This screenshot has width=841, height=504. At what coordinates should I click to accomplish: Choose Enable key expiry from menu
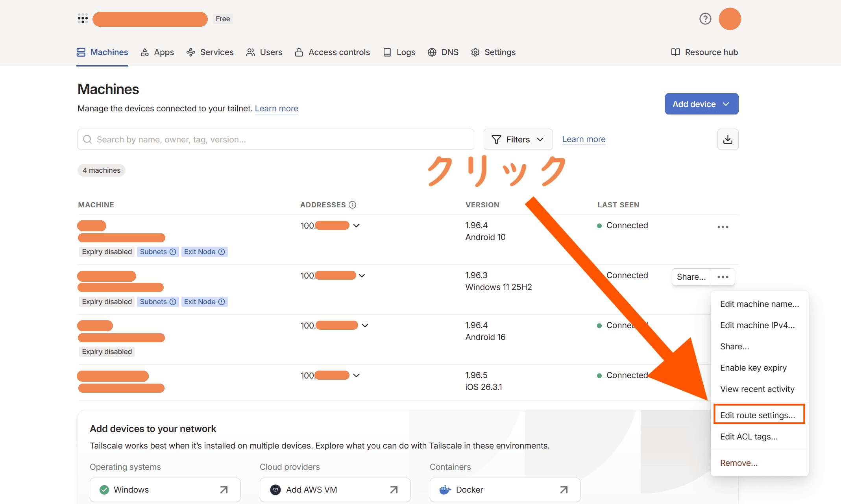click(x=753, y=367)
